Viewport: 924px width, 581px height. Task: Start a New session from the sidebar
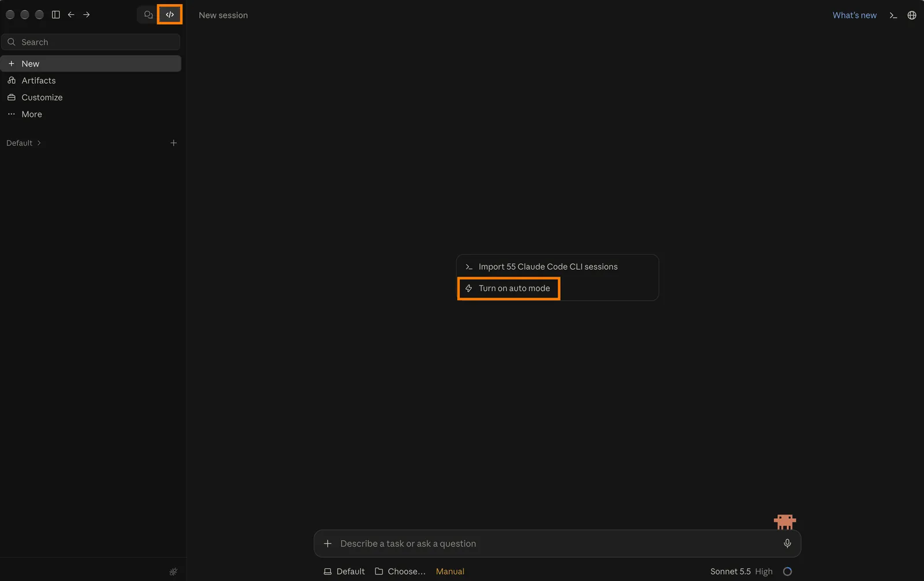coord(91,64)
